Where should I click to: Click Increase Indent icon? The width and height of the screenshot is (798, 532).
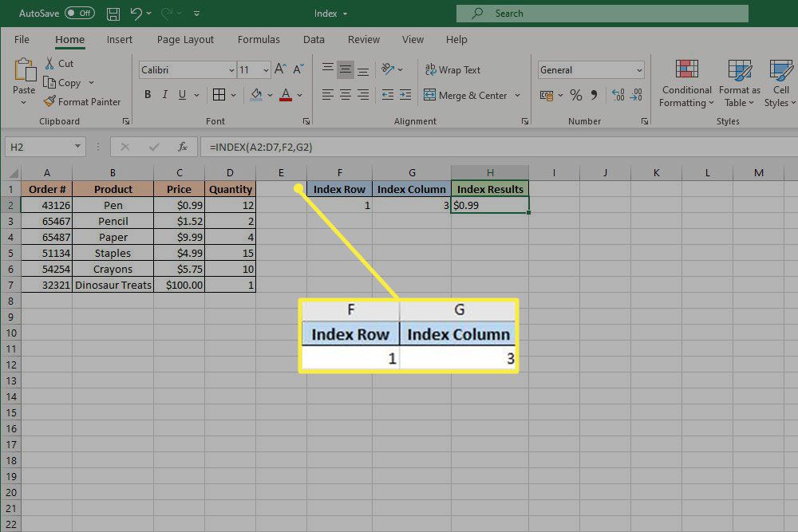pyautogui.click(x=405, y=95)
